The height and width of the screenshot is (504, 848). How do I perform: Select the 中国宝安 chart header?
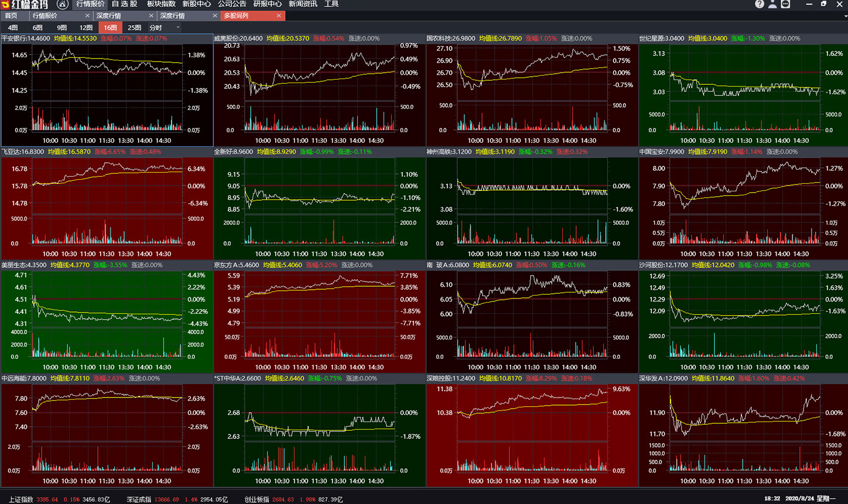click(743, 152)
